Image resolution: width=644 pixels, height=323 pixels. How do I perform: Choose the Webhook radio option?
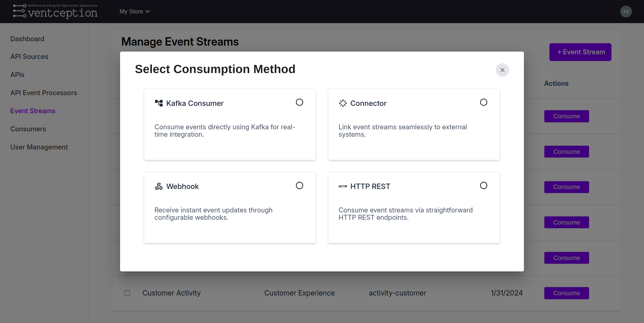pos(300,186)
